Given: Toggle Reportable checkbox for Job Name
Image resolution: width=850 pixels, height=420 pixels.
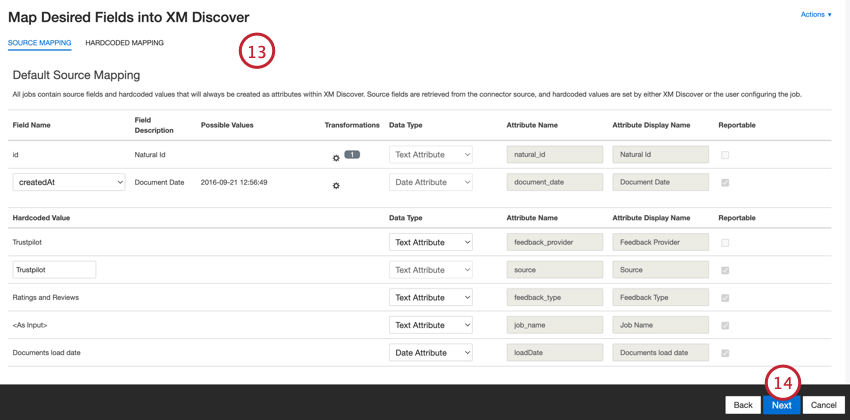Looking at the screenshot, I should point(725,325).
